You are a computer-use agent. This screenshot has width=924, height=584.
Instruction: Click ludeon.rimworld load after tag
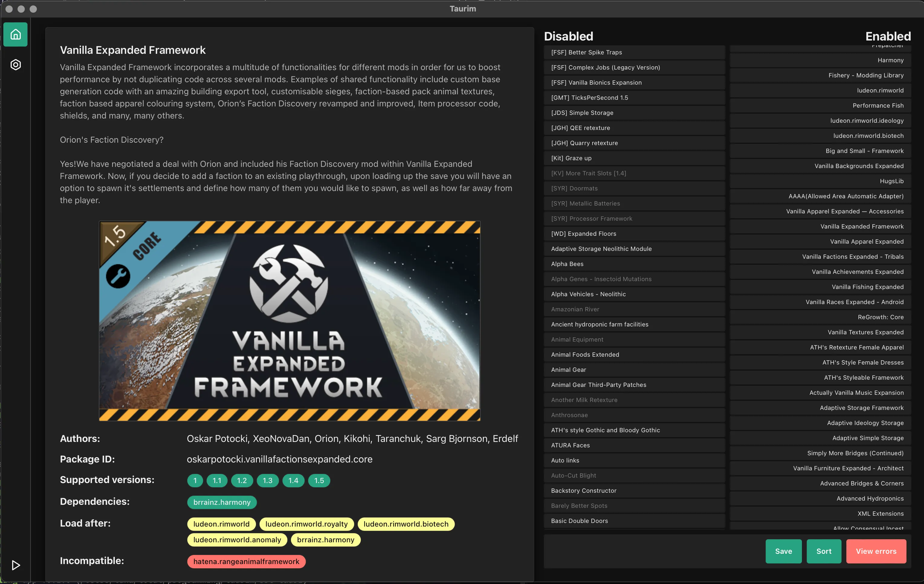click(221, 524)
